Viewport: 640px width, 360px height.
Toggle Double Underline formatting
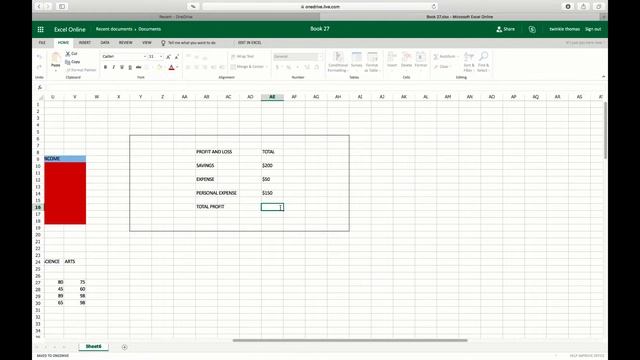[130, 67]
